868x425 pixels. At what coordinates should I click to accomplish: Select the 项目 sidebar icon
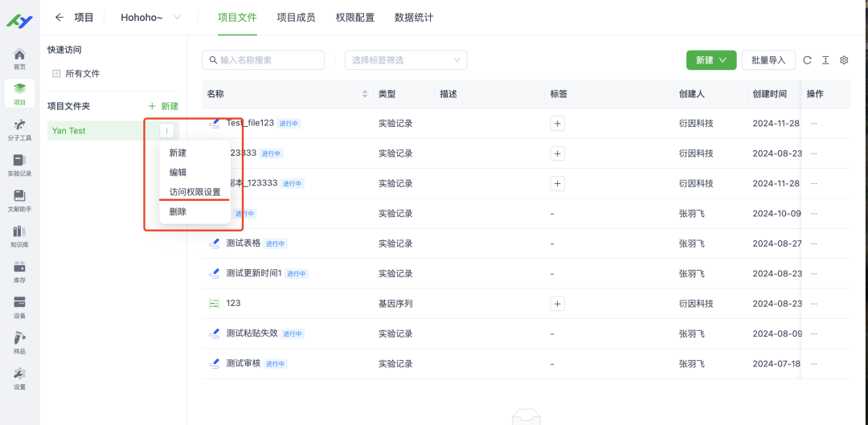point(19,93)
